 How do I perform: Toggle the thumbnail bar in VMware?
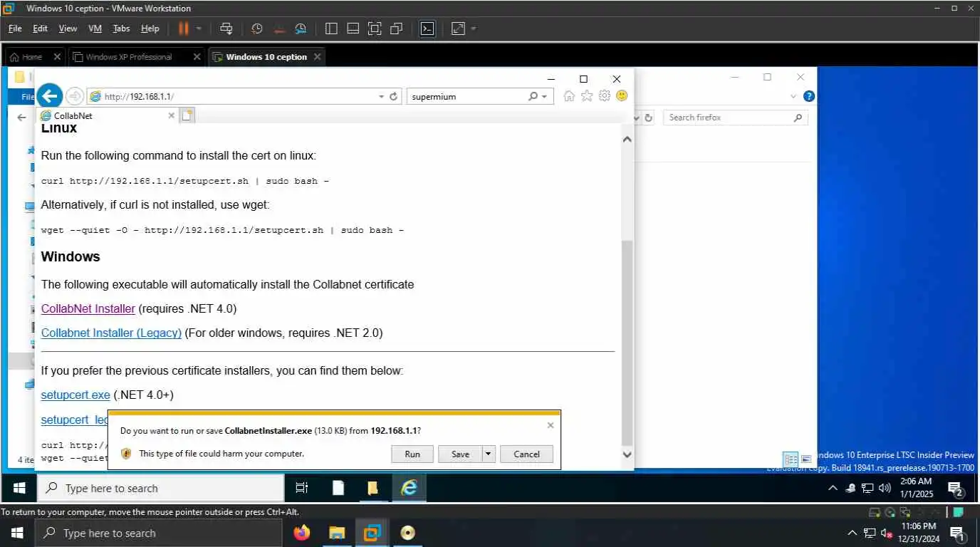pos(353,28)
